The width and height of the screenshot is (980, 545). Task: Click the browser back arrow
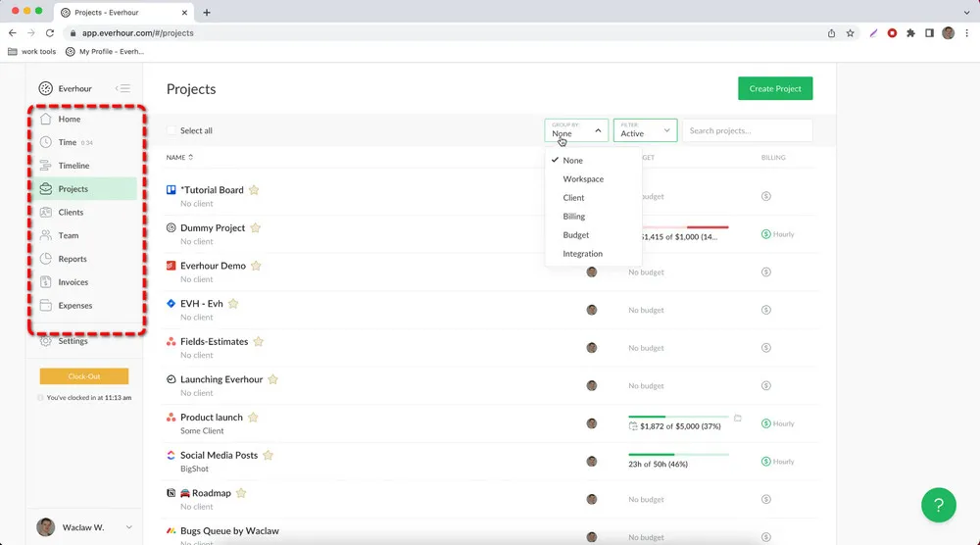tap(13, 33)
